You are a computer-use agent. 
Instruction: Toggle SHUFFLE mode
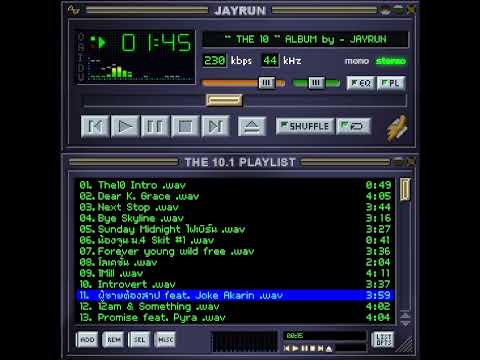(305, 126)
